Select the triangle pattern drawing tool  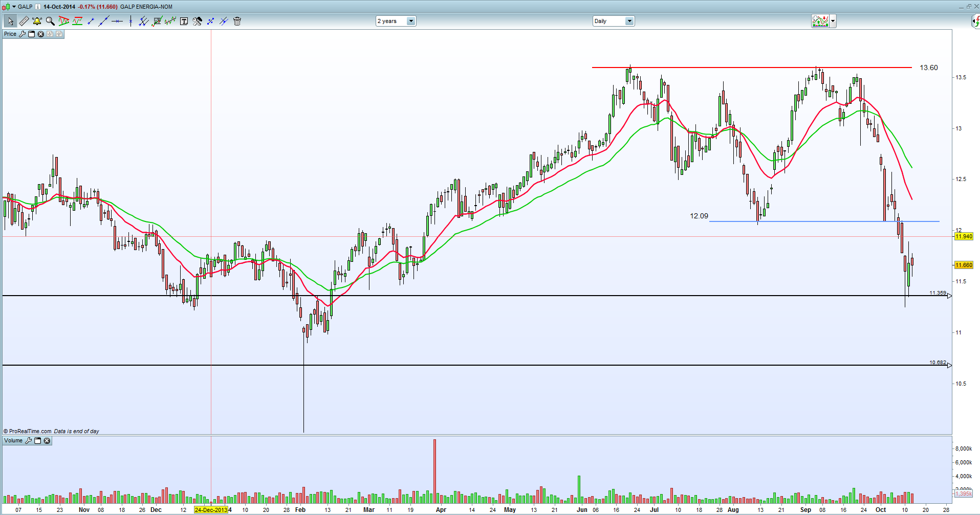pos(64,21)
